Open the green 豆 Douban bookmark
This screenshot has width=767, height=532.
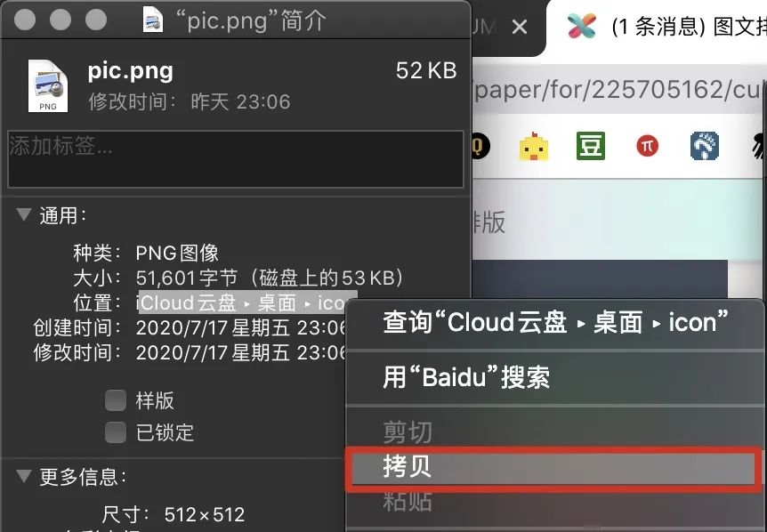[591, 146]
